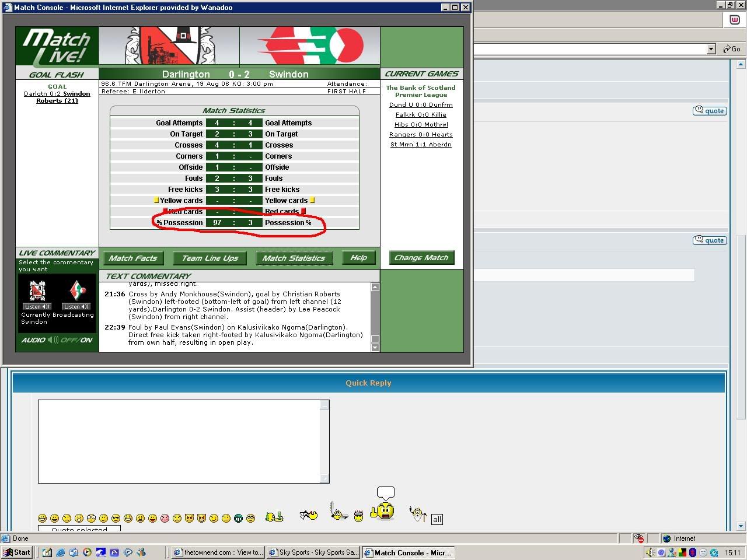Click the tray clock showing 15:11
The height and width of the screenshot is (560, 747).
pyautogui.click(x=732, y=552)
